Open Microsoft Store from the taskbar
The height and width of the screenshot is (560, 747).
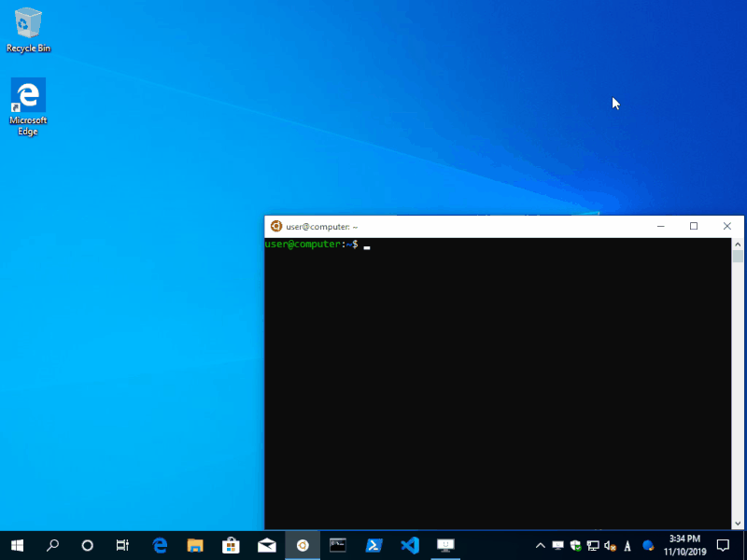pos(231,545)
